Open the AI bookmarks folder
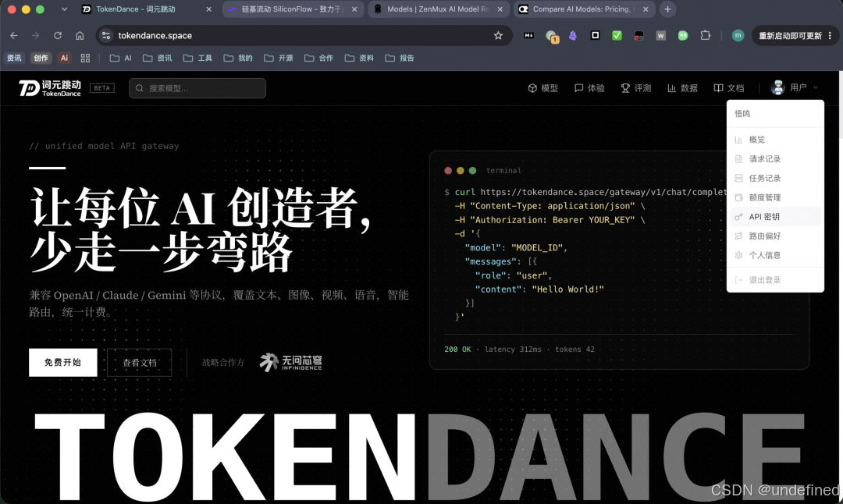Image resolution: width=843 pixels, height=504 pixels. pyautogui.click(x=120, y=58)
